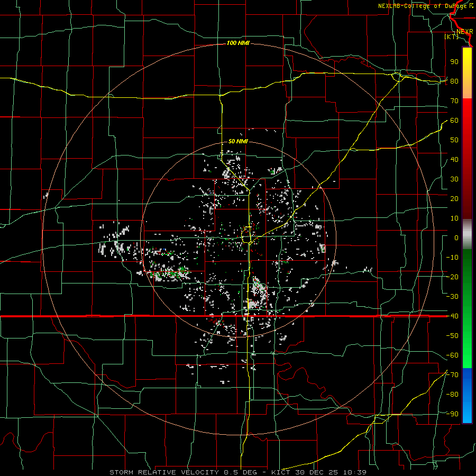Click the Storm Relative Velocity caption at bottom

[x=238, y=472]
